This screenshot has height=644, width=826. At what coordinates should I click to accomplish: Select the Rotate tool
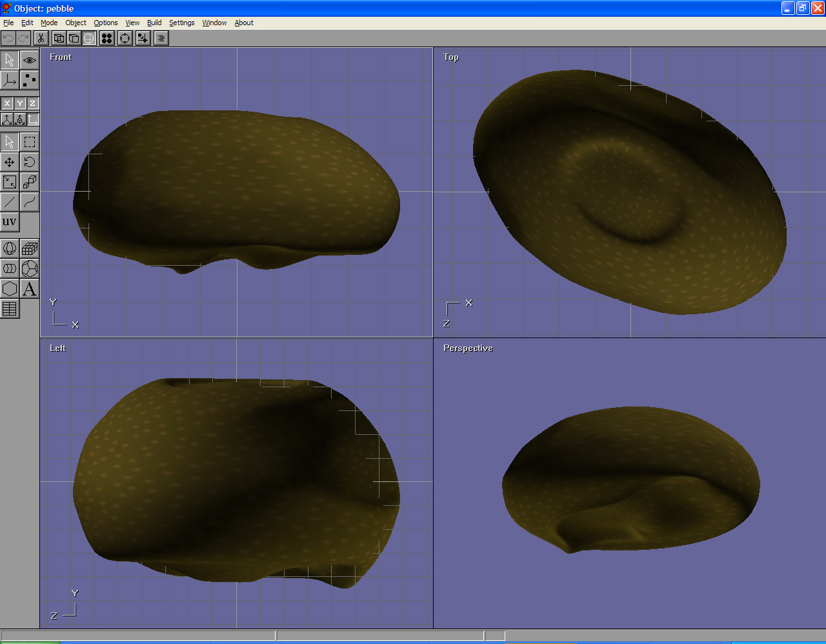(x=30, y=162)
